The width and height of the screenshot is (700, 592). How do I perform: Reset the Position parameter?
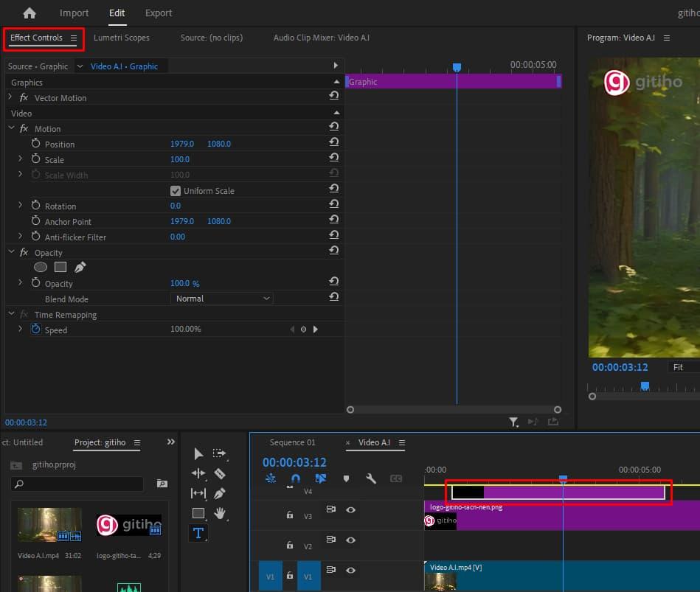[x=334, y=144]
